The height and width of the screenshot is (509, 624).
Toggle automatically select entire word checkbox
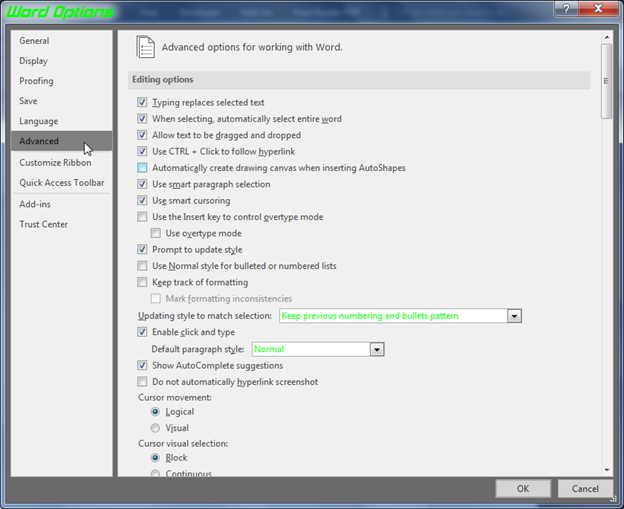pos(142,119)
